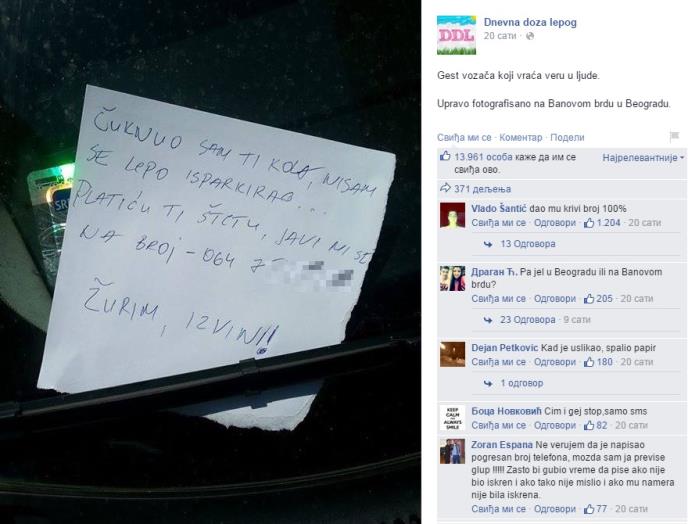This screenshot has width=688, height=524.
Task: Open the Најрелевантније sort dropdown
Action: coord(643,158)
